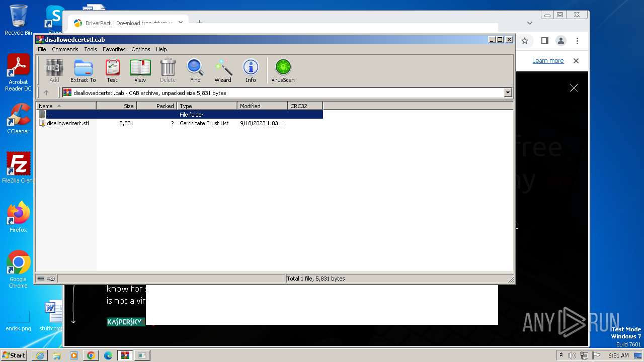
Task: Show hidden tray icons arrow
Action: click(x=561, y=355)
